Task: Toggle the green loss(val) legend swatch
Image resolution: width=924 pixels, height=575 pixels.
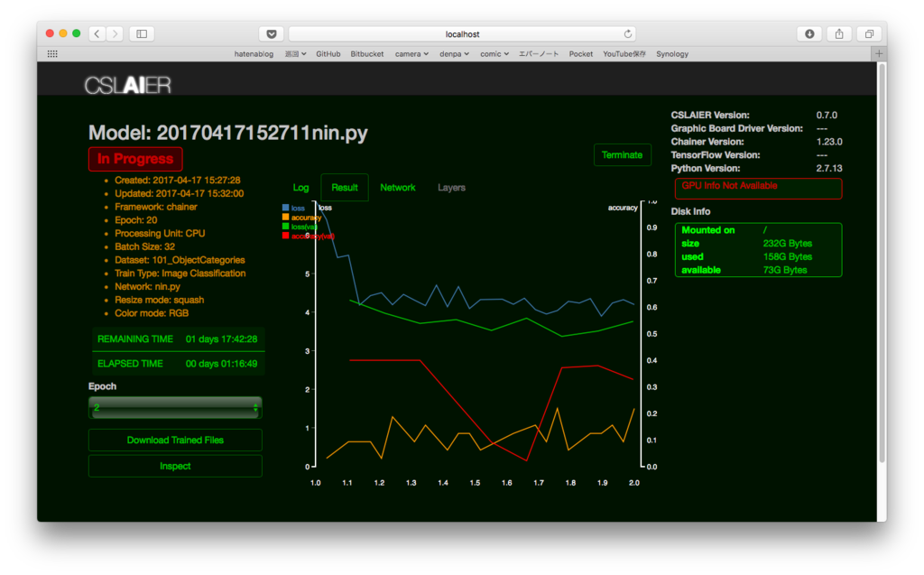Action: coord(286,227)
